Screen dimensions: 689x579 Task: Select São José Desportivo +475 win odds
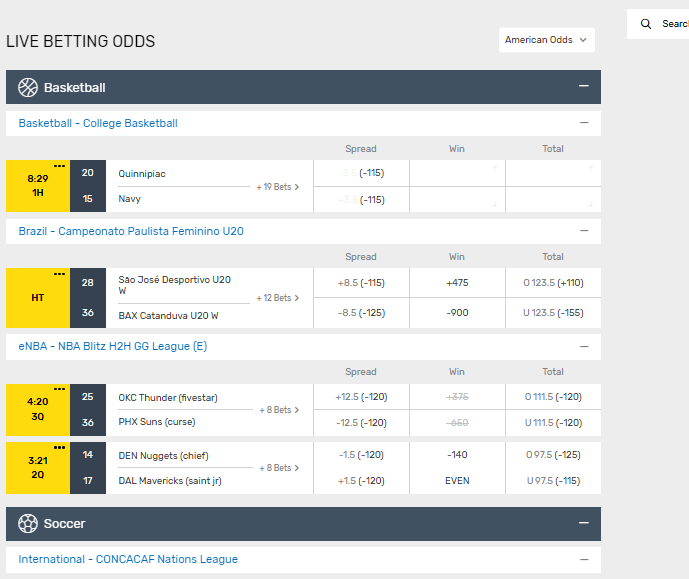pos(456,283)
